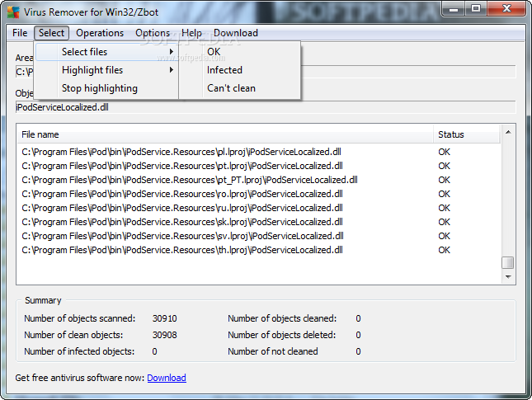Click the Download antivirus hyperlink
Image resolution: width=532 pixels, height=400 pixels.
click(167, 378)
